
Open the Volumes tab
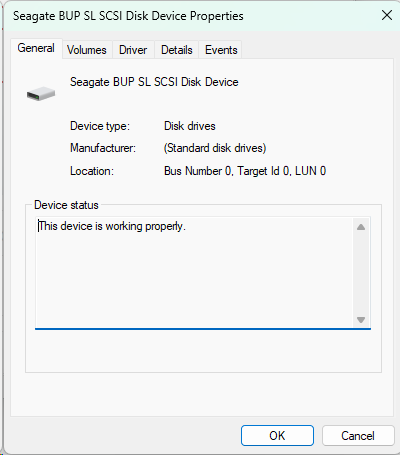click(x=87, y=50)
